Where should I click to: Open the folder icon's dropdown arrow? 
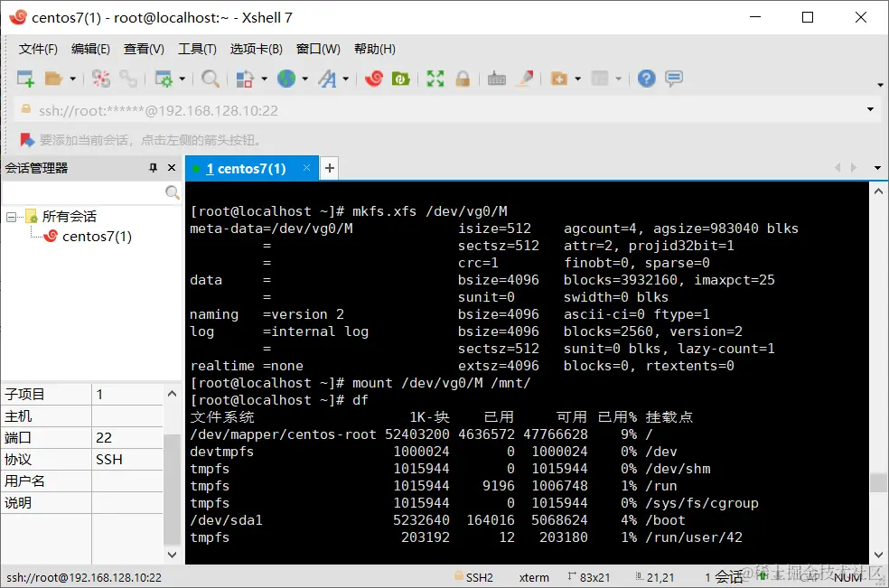point(72,79)
